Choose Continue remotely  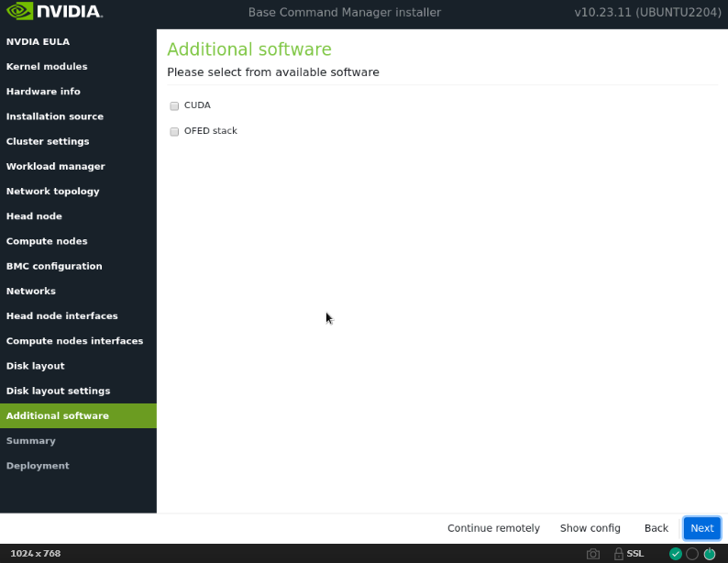(493, 528)
